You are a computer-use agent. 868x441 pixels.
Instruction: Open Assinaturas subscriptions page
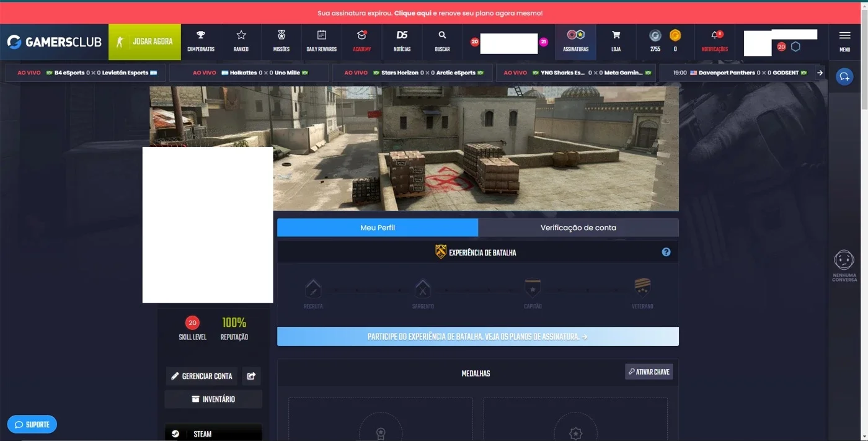[576, 42]
